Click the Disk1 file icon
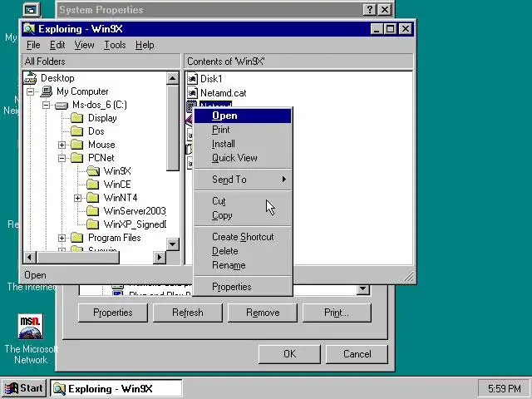This screenshot has width=532, height=399. click(192, 79)
